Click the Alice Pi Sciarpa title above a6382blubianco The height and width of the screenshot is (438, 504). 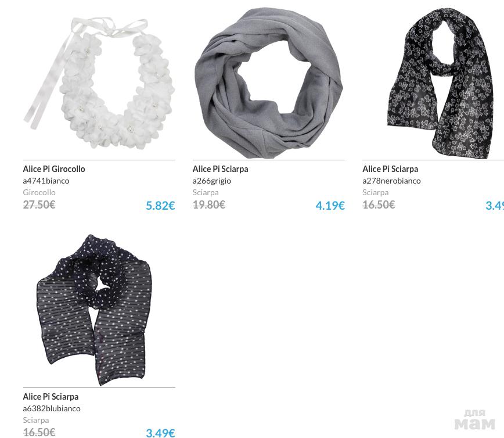click(51, 397)
